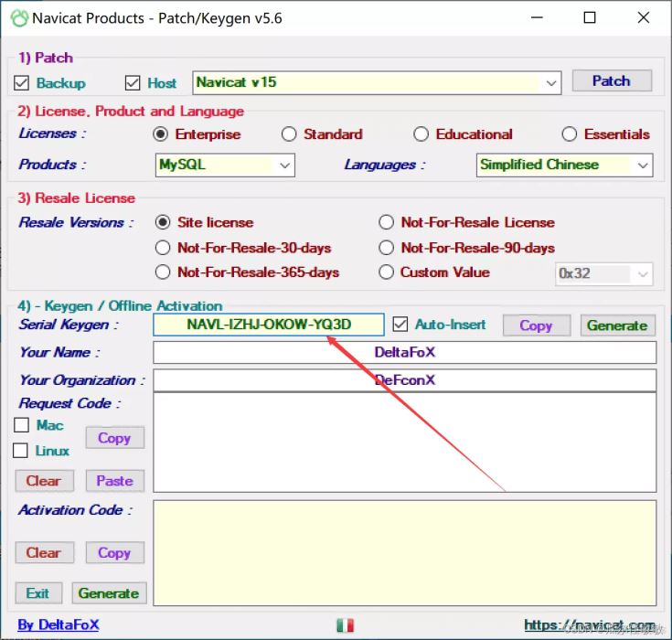The height and width of the screenshot is (640, 672).
Task: Click inside the Request Code text area
Action: 404,442
